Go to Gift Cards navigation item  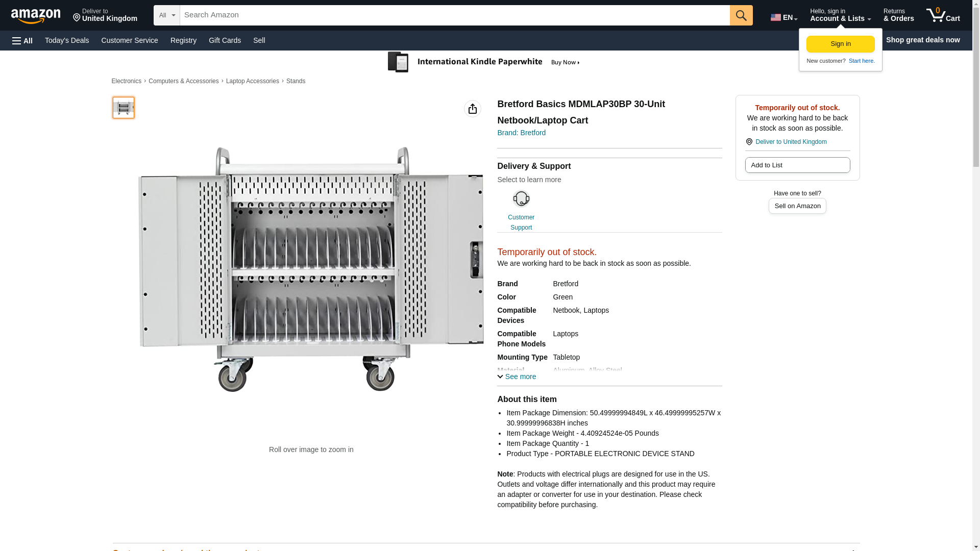(x=225, y=40)
